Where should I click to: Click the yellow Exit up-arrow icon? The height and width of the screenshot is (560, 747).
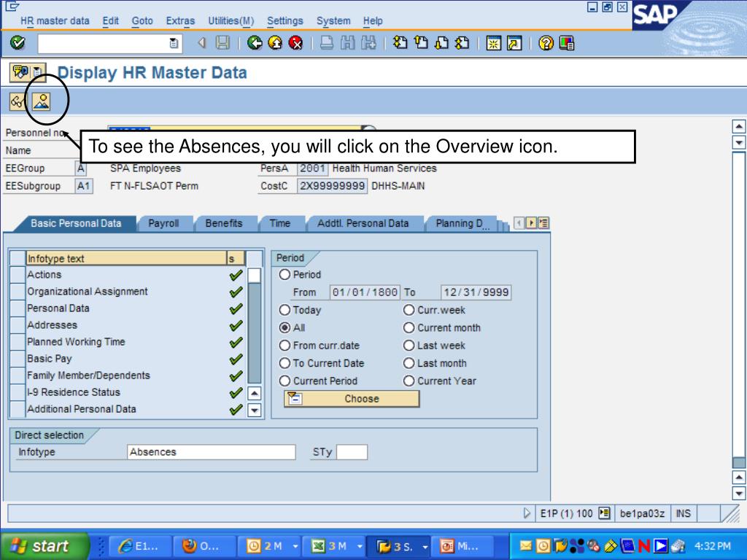click(275, 43)
